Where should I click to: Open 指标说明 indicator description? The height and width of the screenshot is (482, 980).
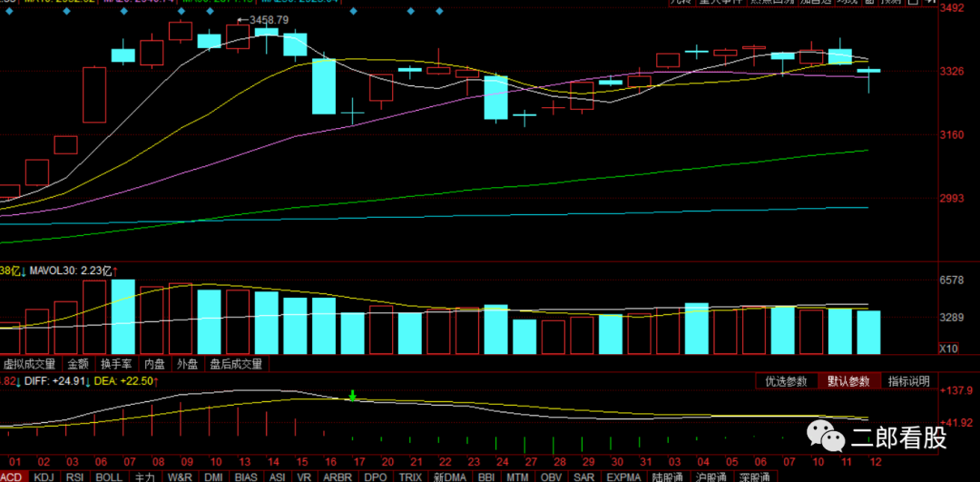pyautogui.click(x=909, y=381)
